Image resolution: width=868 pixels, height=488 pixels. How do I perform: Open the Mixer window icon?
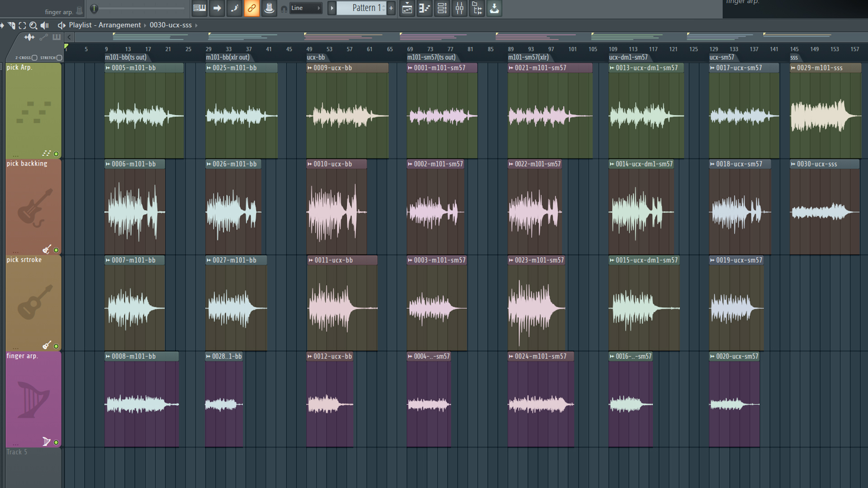[x=459, y=8]
